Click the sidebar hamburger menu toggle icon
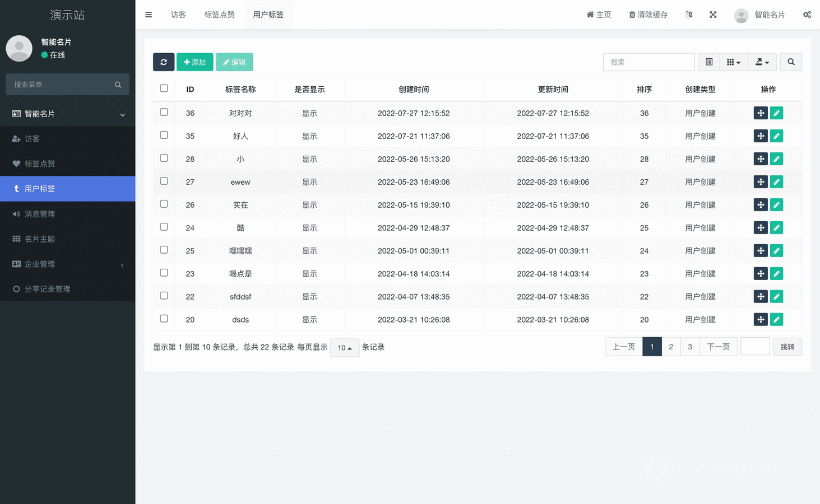This screenshot has width=820, height=504. (149, 15)
